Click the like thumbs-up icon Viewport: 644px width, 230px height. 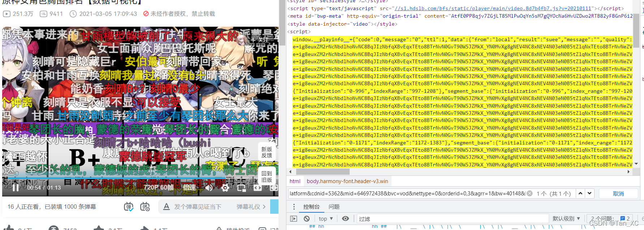coord(9,228)
